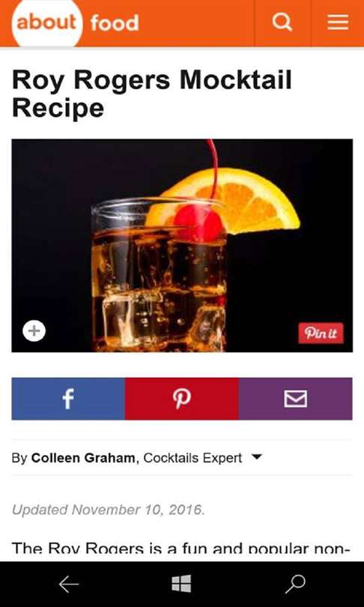
Task: Open author Colleen Graham's profile link
Action: [x=83, y=458]
